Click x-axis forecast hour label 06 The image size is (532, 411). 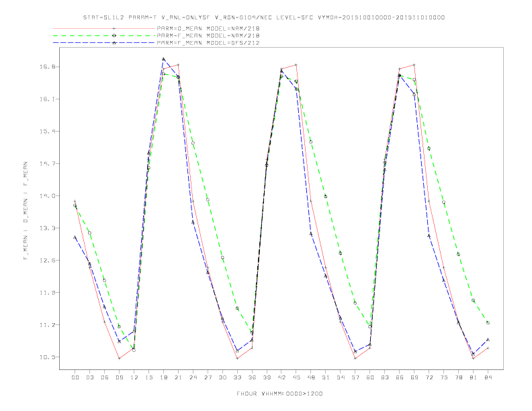105,377
